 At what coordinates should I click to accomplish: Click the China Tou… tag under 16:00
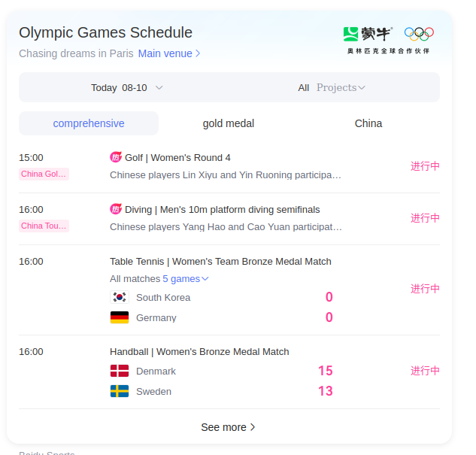(44, 226)
